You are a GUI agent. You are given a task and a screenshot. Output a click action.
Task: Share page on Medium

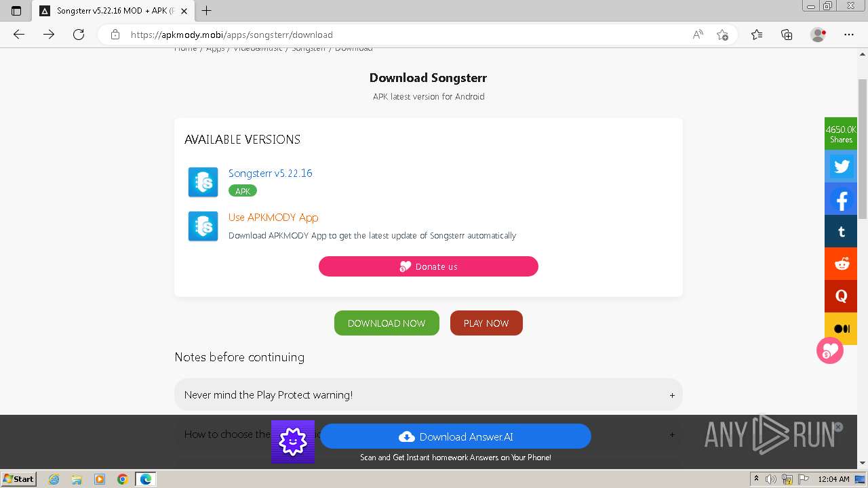point(842,329)
